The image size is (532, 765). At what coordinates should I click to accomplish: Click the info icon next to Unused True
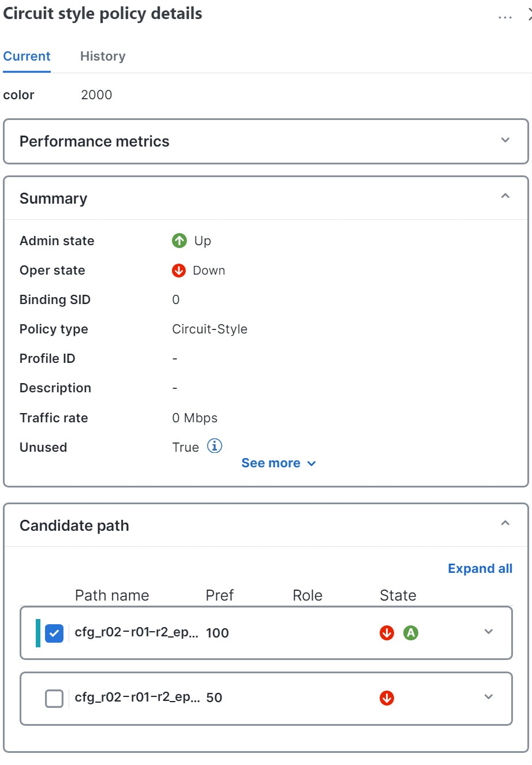click(x=215, y=446)
